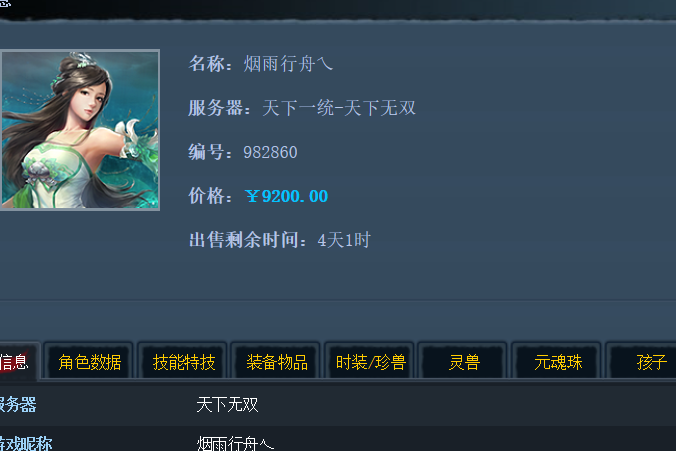676x451 pixels.
Task: Click the server text 天下一统-天下无双
Action: click(339, 108)
